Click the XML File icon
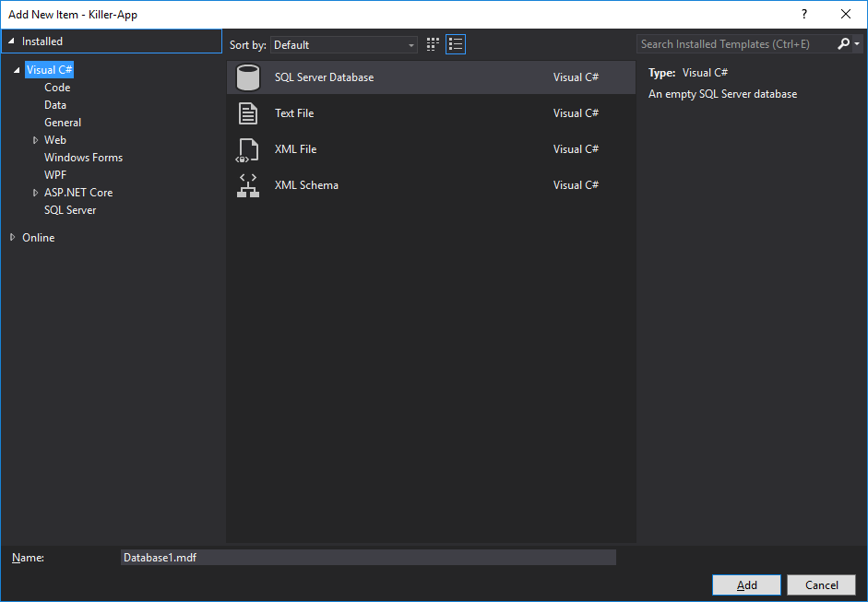The image size is (868, 602). pos(247,149)
